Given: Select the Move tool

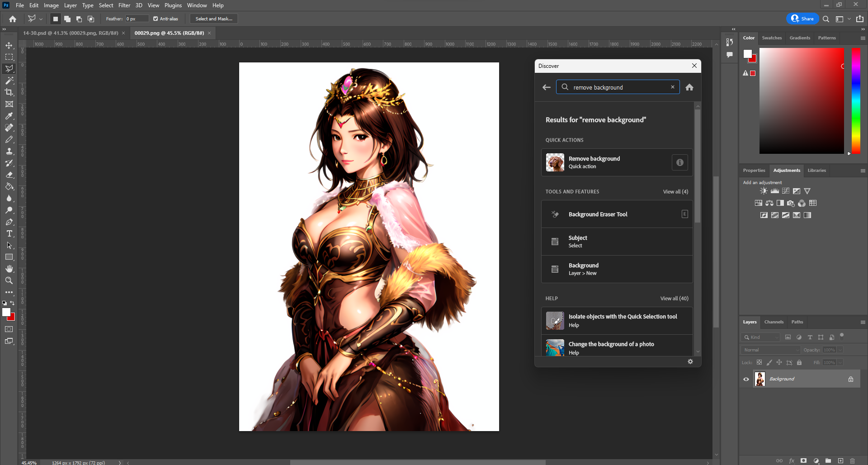Looking at the screenshot, I should coord(9,45).
